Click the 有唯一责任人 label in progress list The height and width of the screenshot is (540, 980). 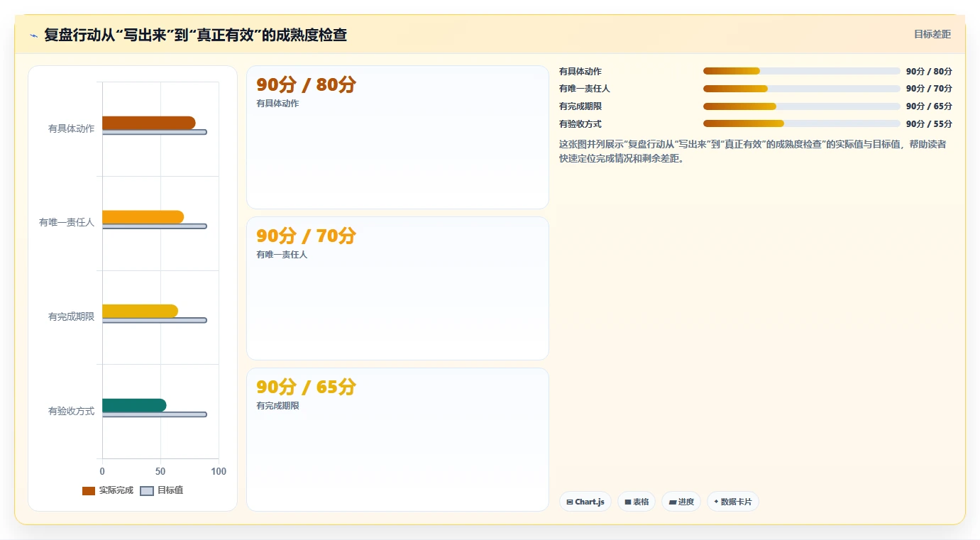pos(585,89)
